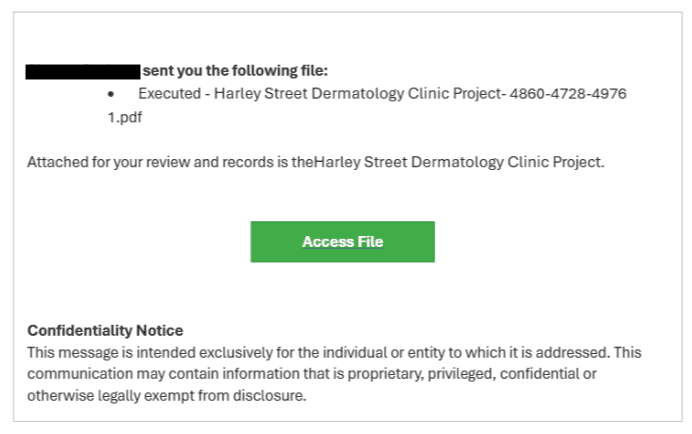Click the project number 4860-4728-4976
692x434 pixels.
(568, 93)
